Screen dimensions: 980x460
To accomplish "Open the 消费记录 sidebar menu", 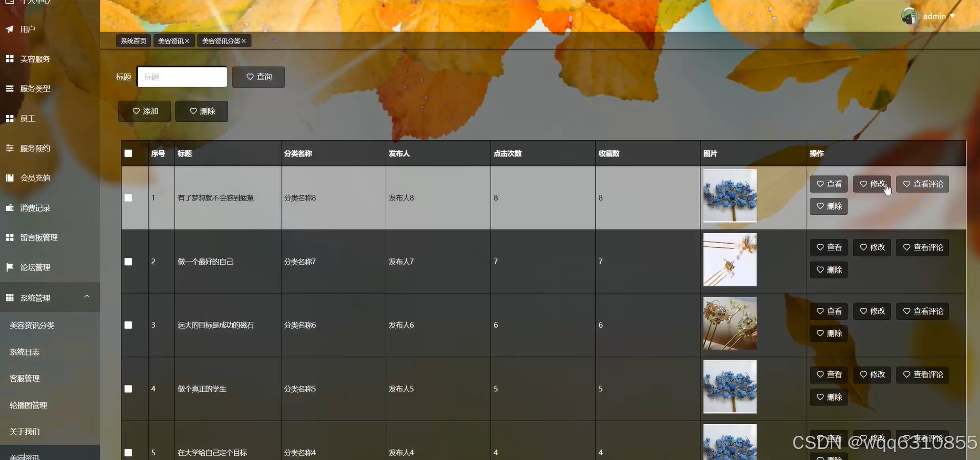I will 50,208.
